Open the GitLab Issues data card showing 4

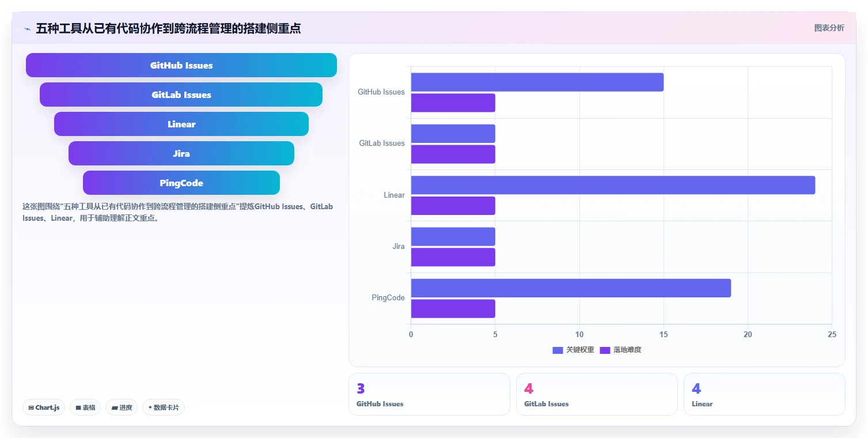pos(597,394)
